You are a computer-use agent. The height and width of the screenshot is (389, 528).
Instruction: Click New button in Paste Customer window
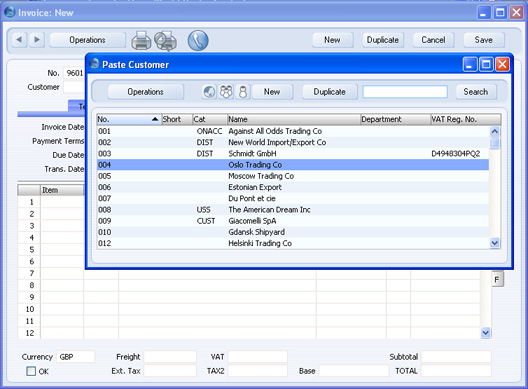pyautogui.click(x=272, y=92)
